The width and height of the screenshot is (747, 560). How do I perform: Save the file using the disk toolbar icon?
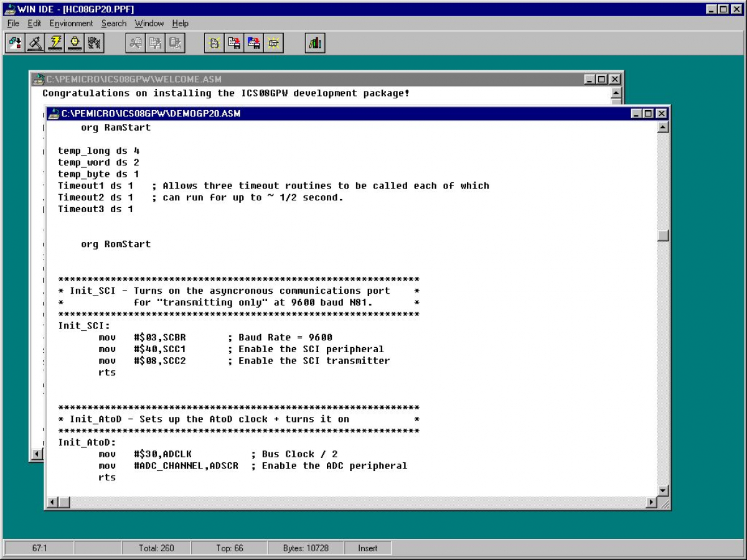(x=233, y=42)
